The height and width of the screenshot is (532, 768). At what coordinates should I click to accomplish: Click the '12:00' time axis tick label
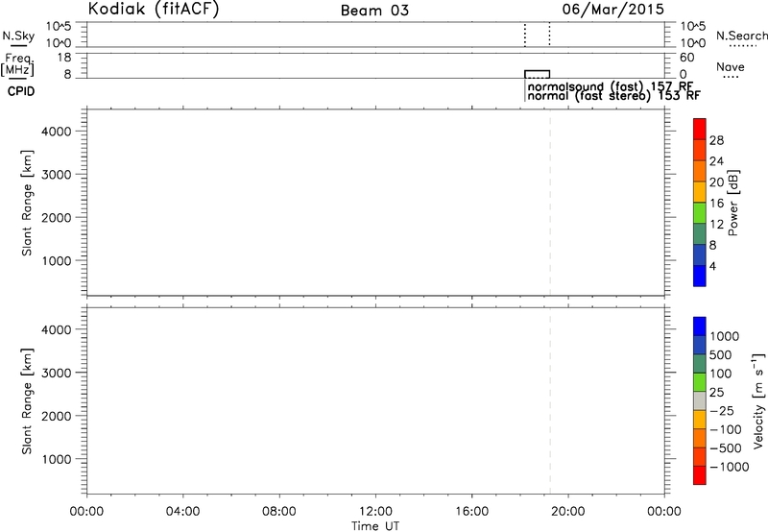click(x=375, y=512)
